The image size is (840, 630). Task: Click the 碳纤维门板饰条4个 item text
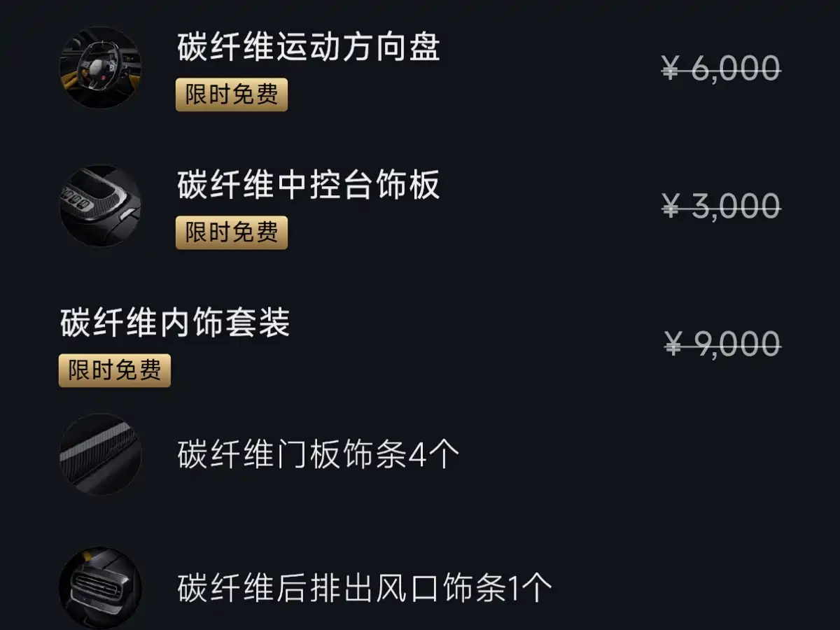pyautogui.click(x=318, y=455)
